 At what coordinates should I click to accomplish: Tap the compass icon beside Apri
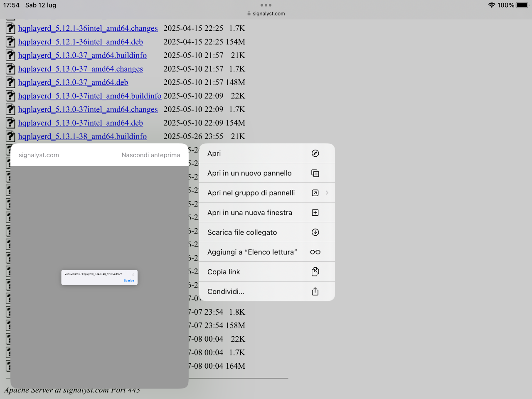[315, 153]
